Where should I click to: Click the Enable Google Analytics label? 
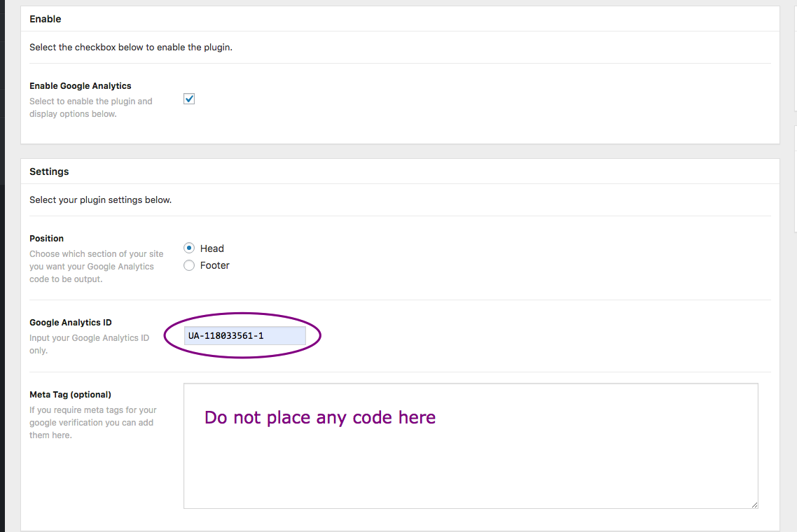(x=81, y=86)
